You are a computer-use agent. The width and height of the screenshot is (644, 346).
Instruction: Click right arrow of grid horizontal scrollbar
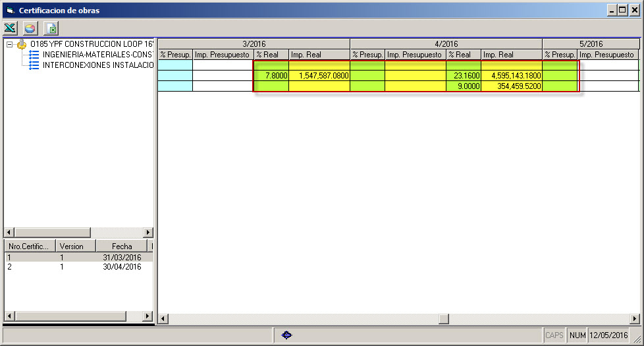point(634,319)
